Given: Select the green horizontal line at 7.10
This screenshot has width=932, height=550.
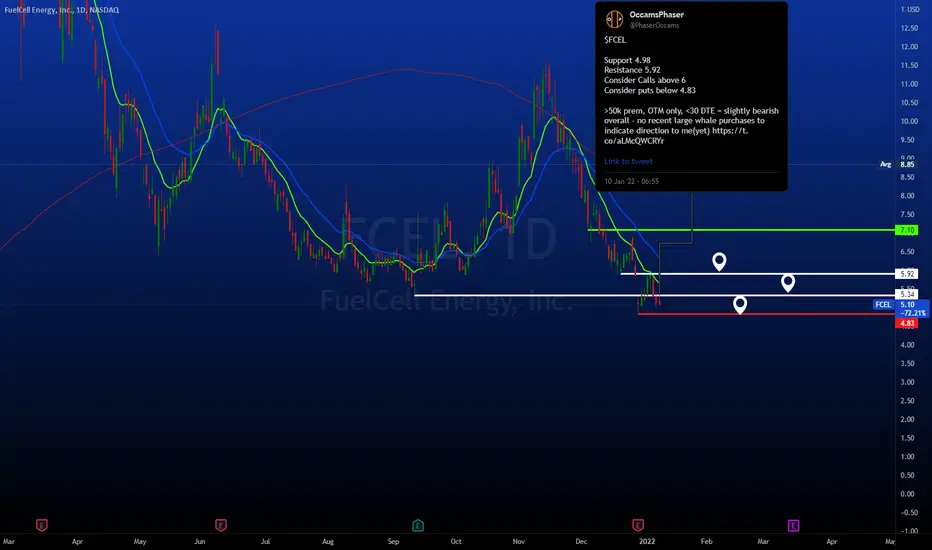Looking at the screenshot, I should pos(741,230).
